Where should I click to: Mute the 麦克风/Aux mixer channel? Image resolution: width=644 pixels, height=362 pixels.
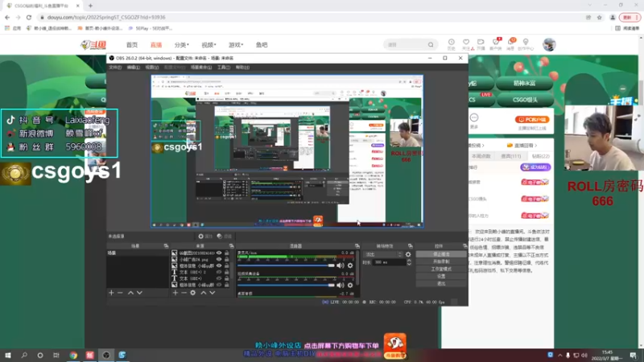tap(341, 265)
